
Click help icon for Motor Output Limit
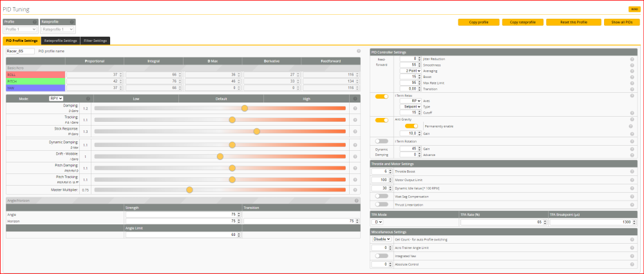(632, 180)
